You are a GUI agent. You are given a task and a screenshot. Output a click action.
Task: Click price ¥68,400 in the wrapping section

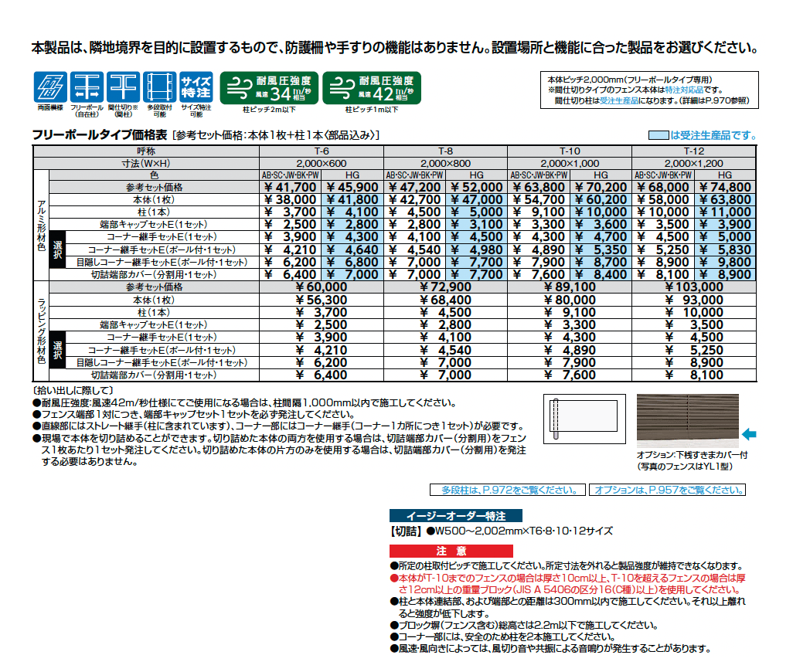tap(445, 300)
